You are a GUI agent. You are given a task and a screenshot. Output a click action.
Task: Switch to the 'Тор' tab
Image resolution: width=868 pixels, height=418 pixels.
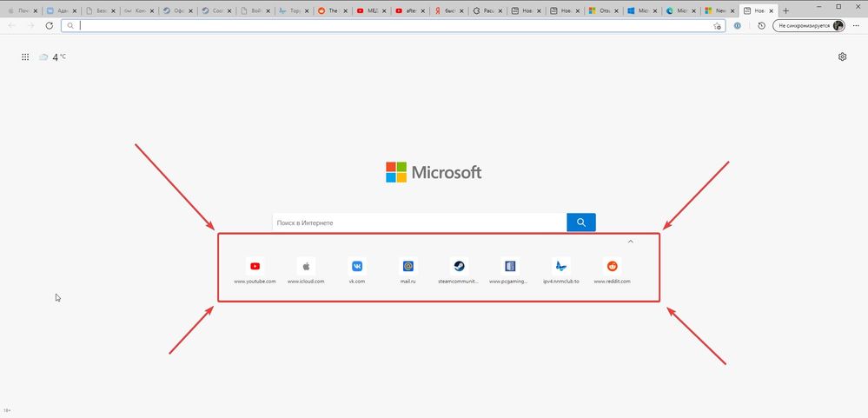[294, 10]
